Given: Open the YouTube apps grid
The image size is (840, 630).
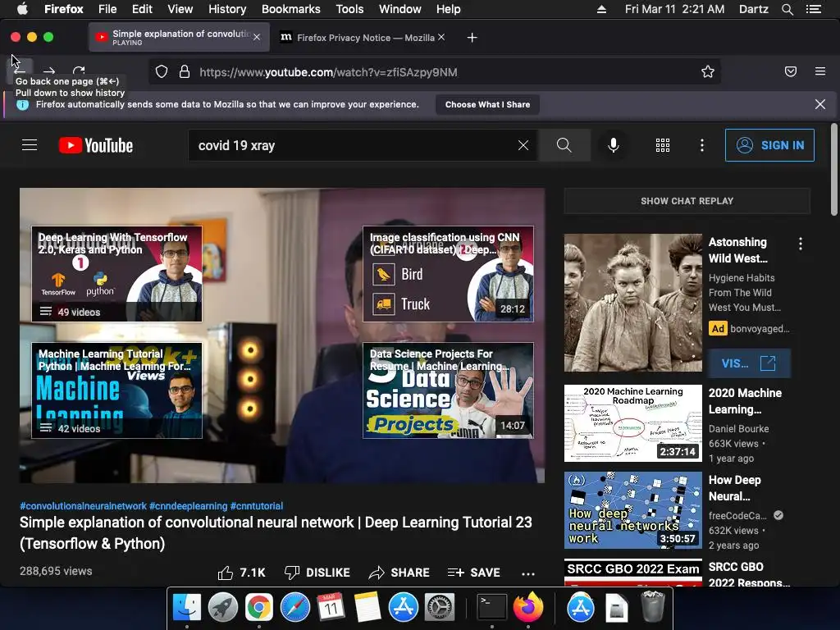Looking at the screenshot, I should 663,145.
